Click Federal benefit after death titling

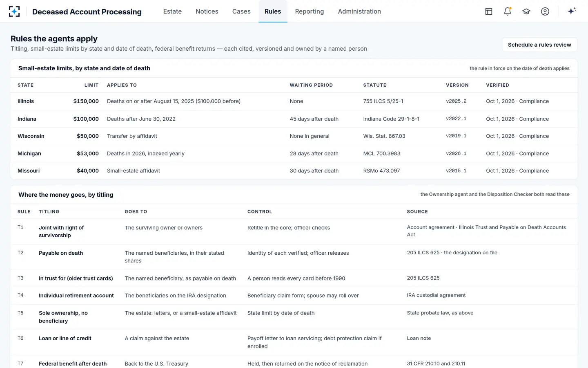[x=73, y=364]
